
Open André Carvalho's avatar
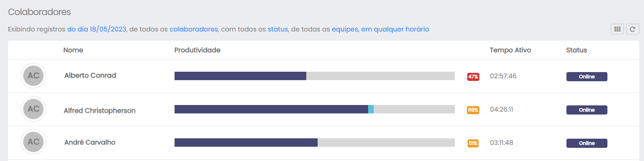33,142
